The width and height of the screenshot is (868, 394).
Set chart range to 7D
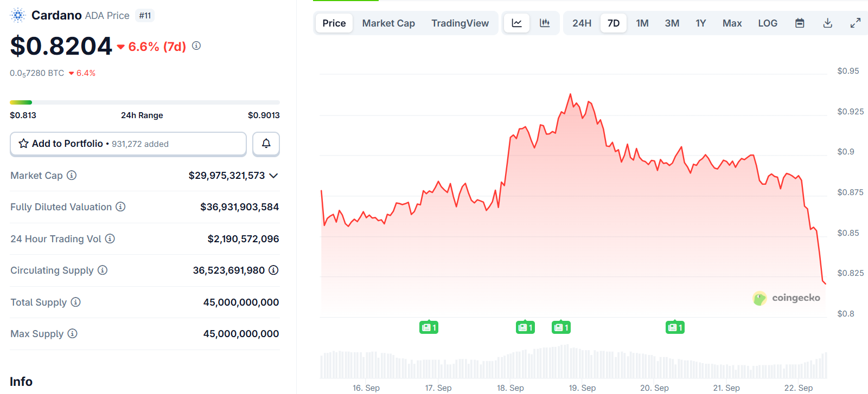click(x=614, y=23)
